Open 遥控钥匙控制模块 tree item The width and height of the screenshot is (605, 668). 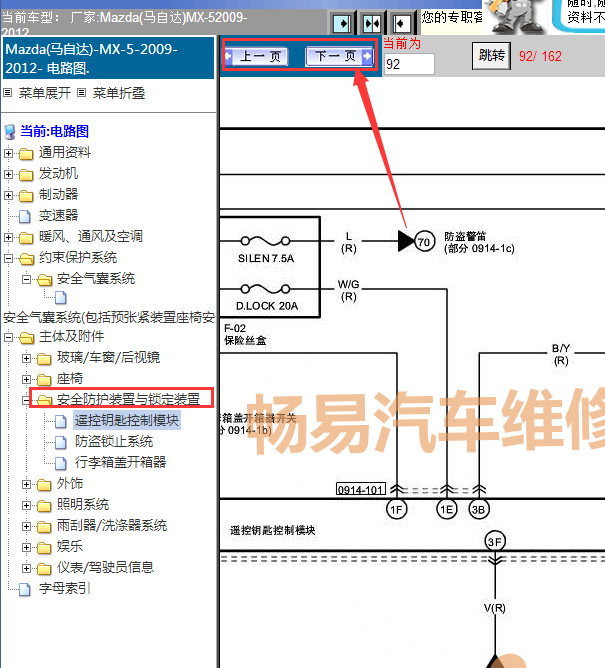(x=127, y=420)
